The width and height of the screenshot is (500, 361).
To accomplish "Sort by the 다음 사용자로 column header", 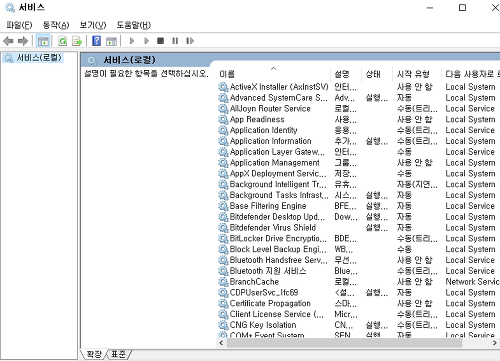I will (x=470, y=74).
